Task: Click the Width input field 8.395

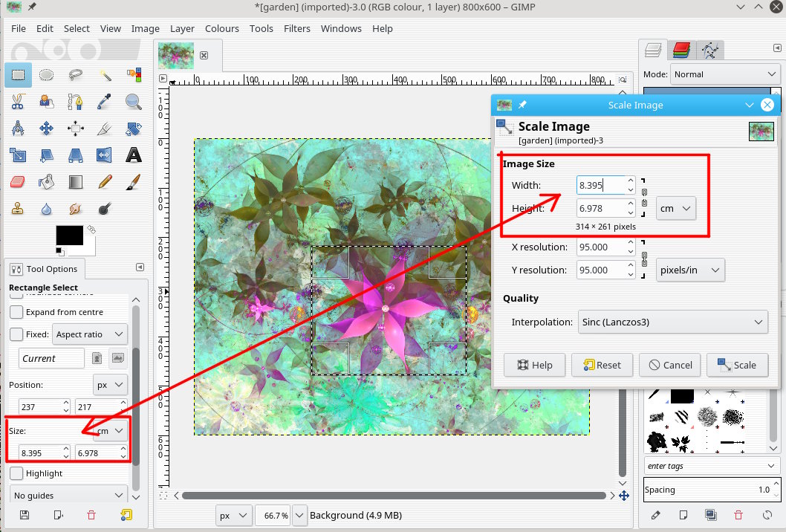Action: (601, 185)
